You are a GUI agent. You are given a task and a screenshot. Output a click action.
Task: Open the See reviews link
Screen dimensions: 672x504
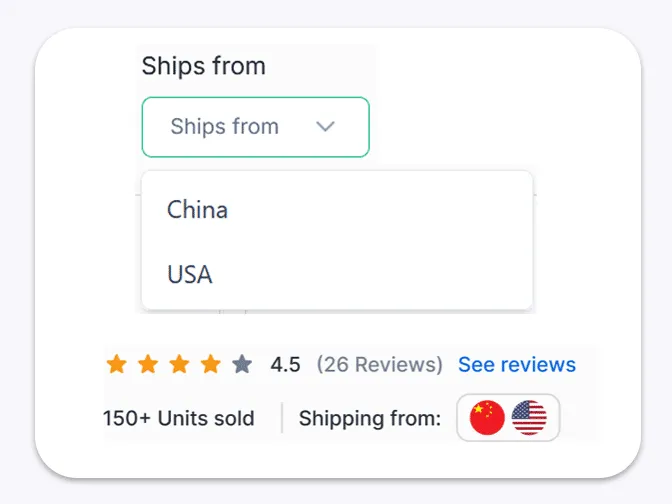516,365
